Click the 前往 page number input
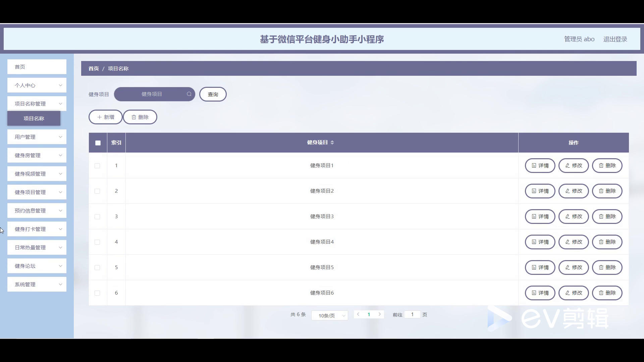Viewport: 644px width, 362px height. click(x=412, y=314)
